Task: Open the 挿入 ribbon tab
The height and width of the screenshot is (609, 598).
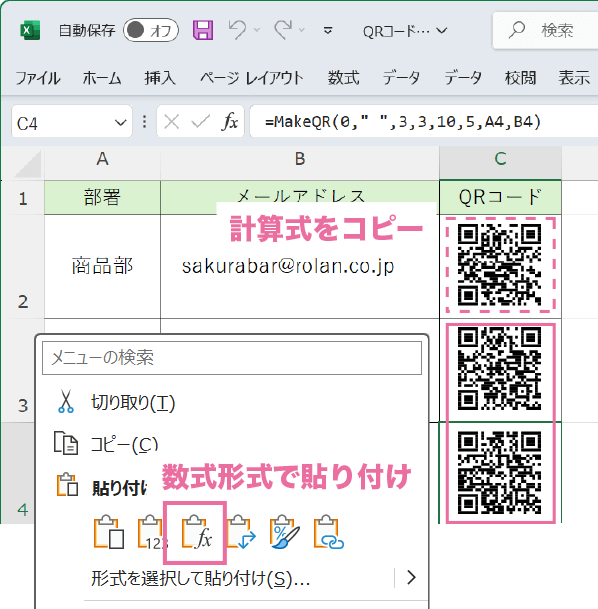Action: [x=160, y=78]
